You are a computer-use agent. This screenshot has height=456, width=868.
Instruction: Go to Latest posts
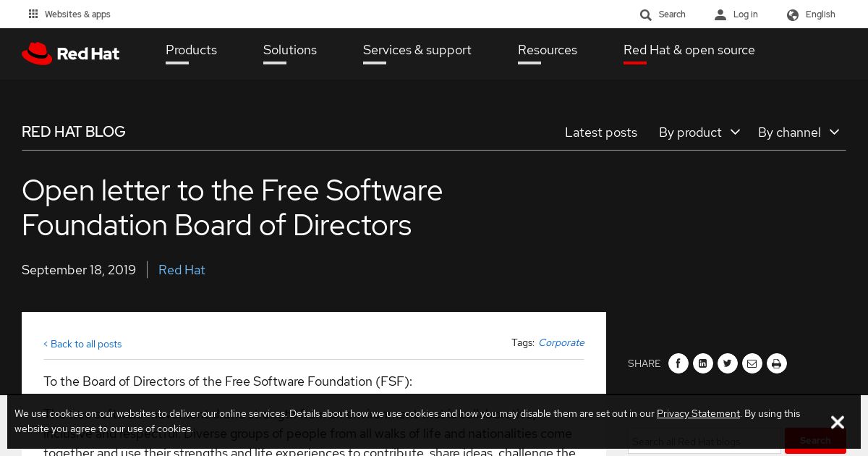point(601,132)
